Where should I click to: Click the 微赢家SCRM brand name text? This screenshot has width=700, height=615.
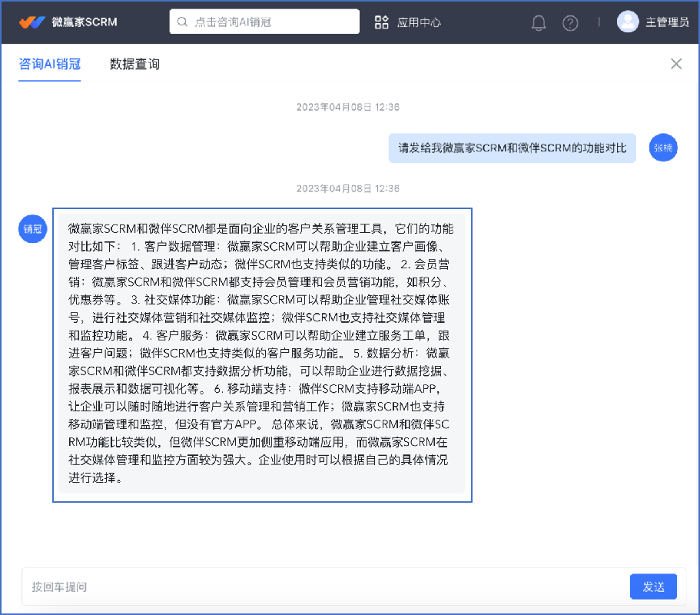click(x=85, y=22)
